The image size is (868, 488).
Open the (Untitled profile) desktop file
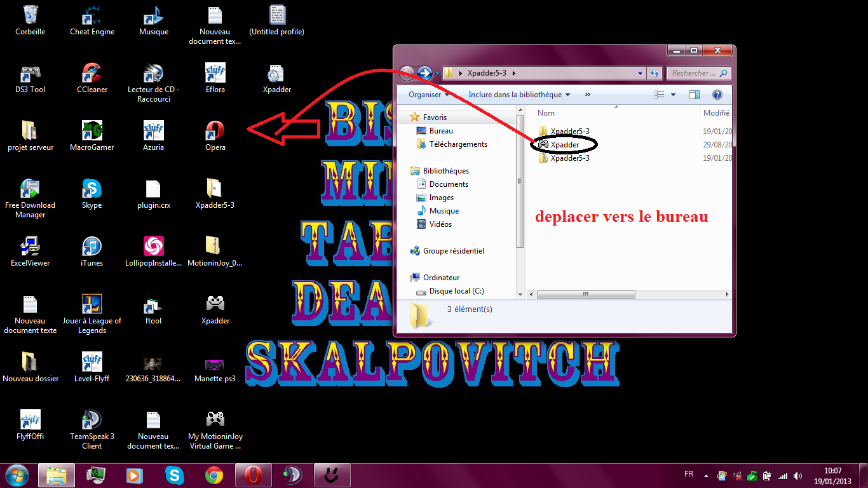[x=277, y=21]
